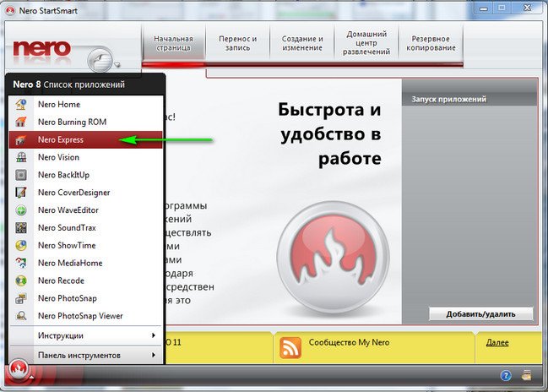Open help with blue question icon
The width and height of the screenshot is (548, 392).
coord(506,376)
